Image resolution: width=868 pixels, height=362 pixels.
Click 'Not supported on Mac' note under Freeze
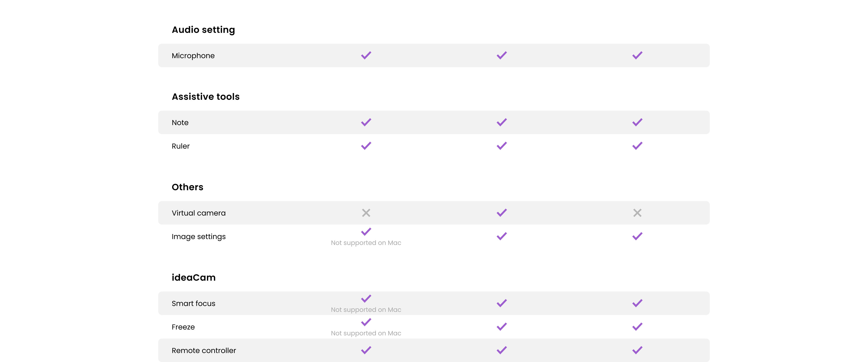[x=366, y=333]
